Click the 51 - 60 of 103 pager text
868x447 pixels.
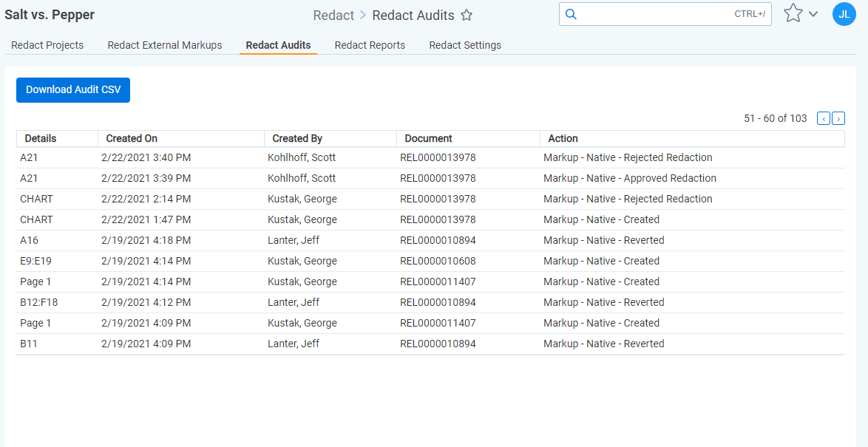776,118
